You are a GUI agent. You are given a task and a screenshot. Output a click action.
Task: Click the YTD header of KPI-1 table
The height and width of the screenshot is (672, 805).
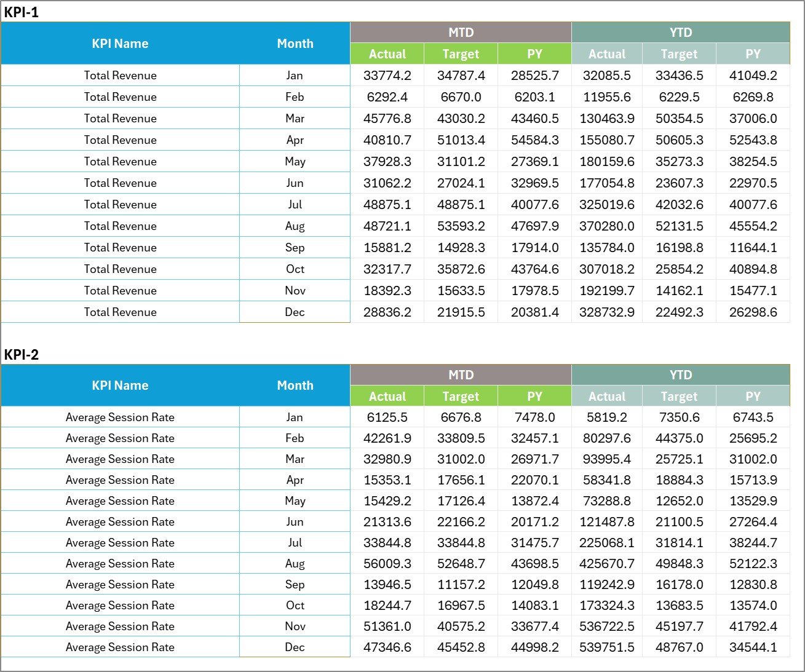click(680, 32)
